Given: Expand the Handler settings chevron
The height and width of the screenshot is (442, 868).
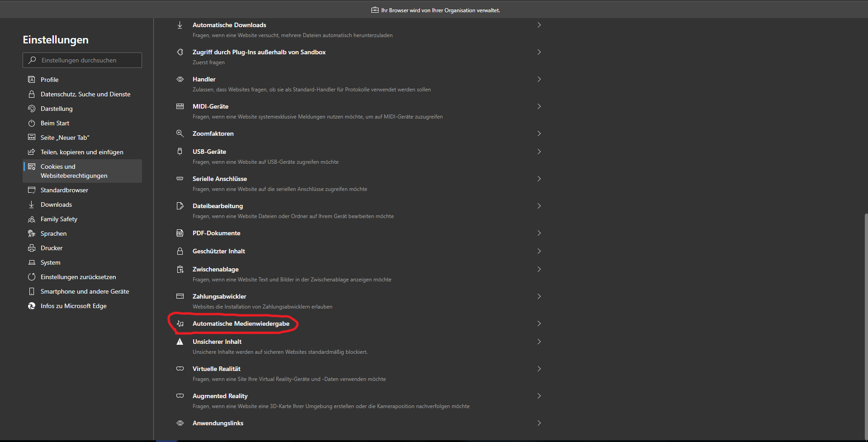Looking at the screenshot, I should 539,79.
